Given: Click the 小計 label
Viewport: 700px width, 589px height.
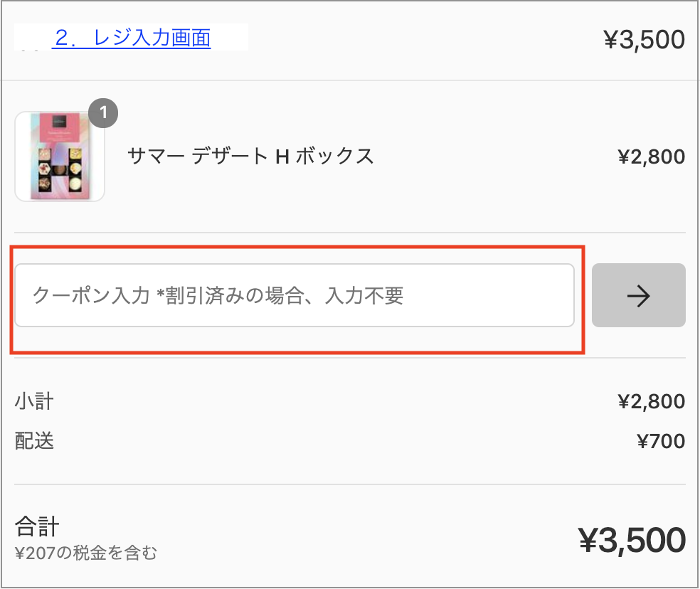Looking at the screenshot, I should 34,401.
